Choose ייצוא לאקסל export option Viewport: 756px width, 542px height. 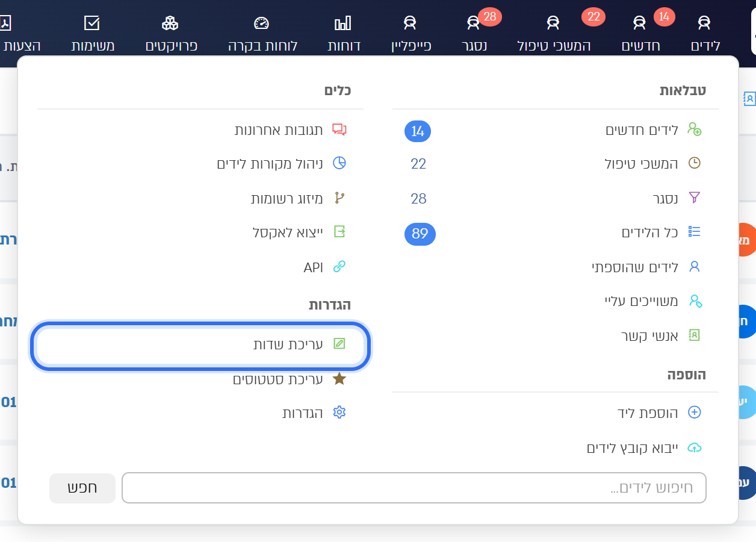[288, 232]
